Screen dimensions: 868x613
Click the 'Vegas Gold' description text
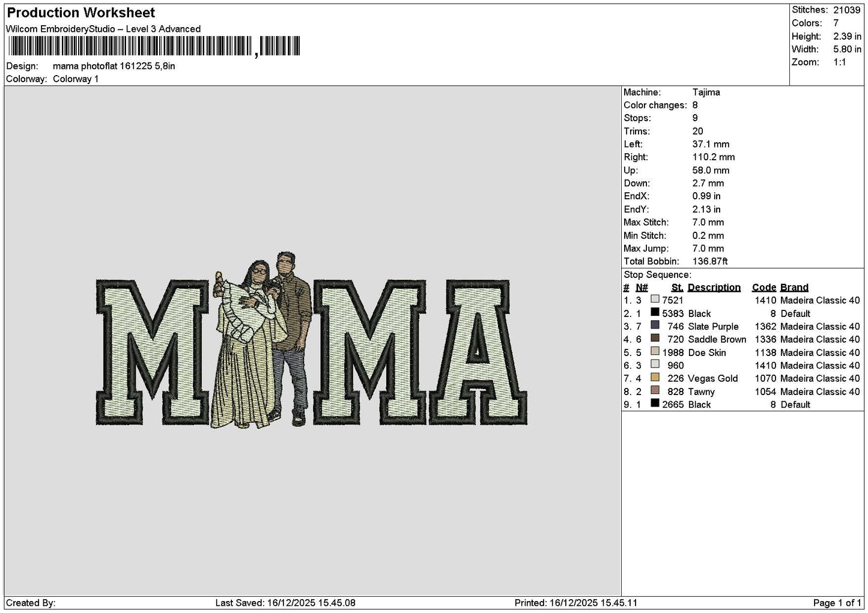(x=713, y=379)
